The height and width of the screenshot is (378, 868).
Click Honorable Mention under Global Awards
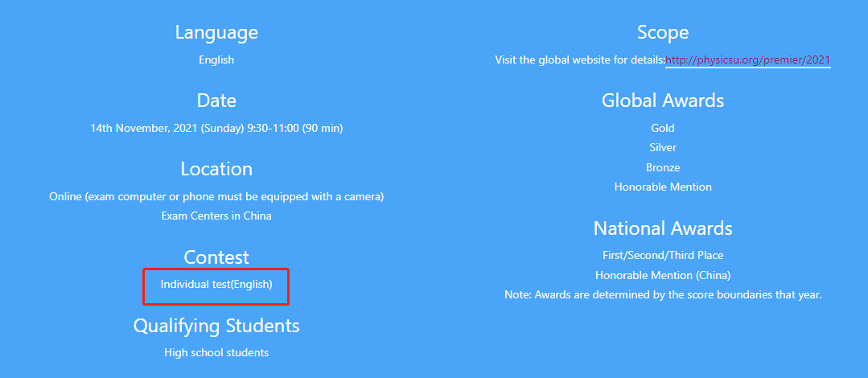(663, 187)
